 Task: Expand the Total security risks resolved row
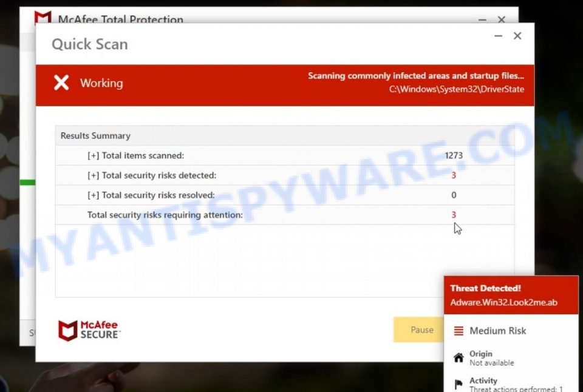pos(94,195)
